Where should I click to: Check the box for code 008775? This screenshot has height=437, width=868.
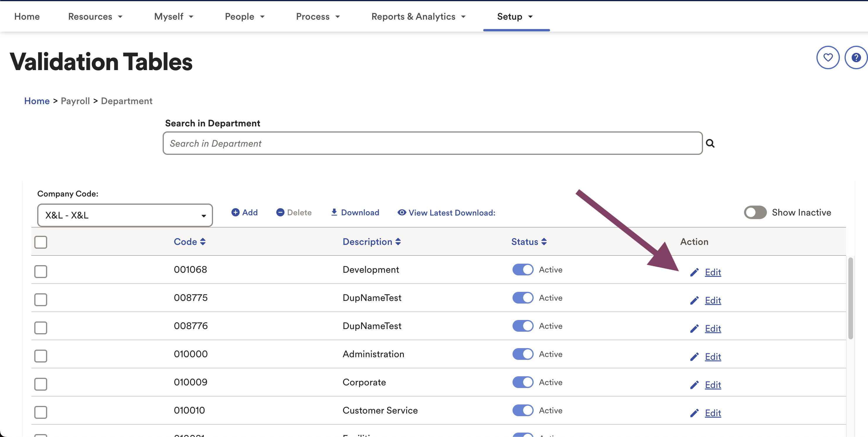pyautogui.click(x=41, y=299)
